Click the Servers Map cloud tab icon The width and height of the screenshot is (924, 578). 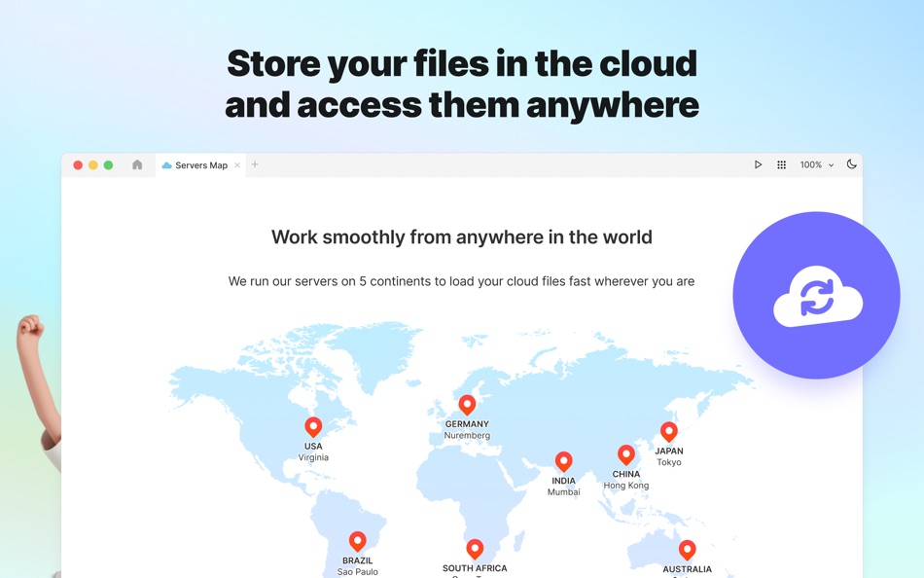click(x=166, y=165)
